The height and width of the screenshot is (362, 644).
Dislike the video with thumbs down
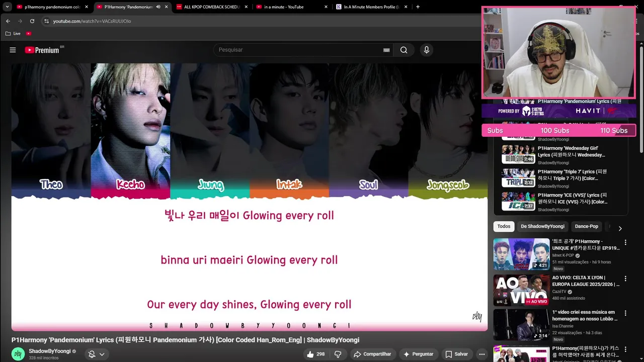[x=338, y=354]
